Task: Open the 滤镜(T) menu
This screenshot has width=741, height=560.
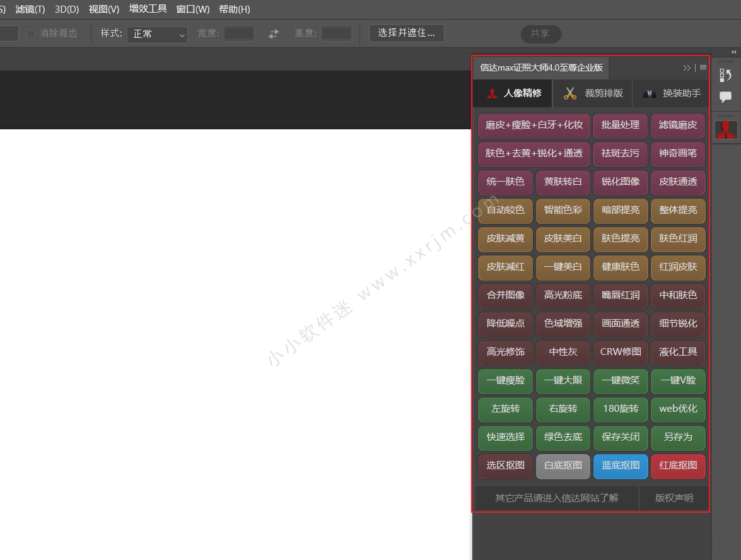Action: point(30,9)
